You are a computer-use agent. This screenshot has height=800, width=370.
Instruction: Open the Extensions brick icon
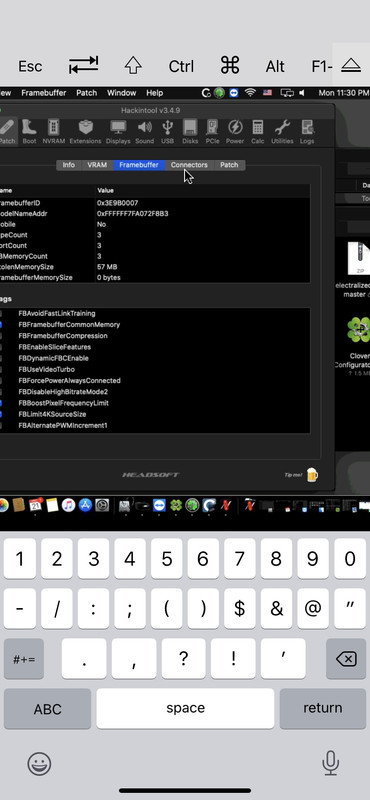tap(85, 132)
